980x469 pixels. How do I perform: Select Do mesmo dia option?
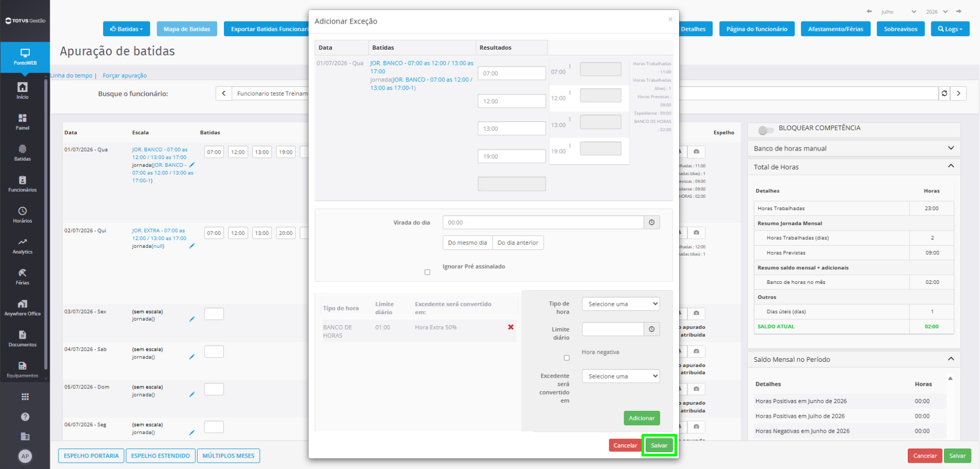[467, 243]
